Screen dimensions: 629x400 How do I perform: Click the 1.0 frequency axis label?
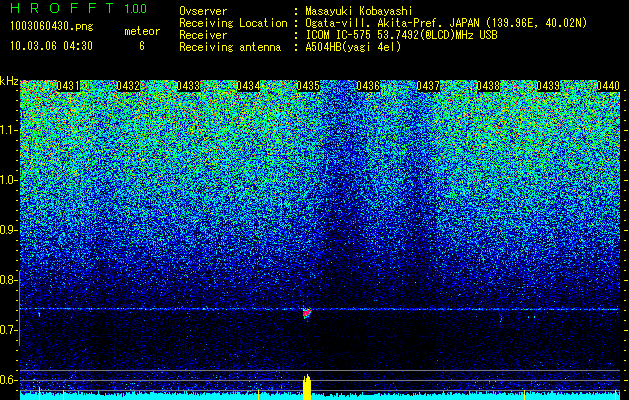point(8,180)
